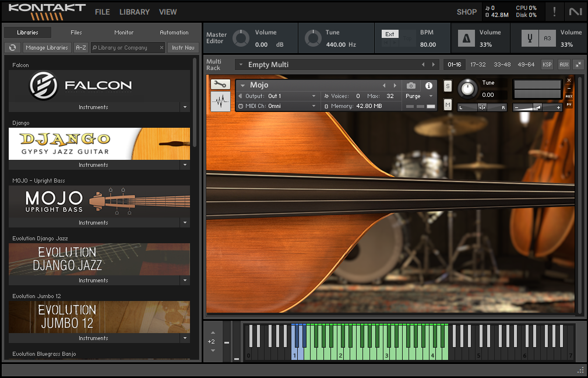Click the Kontakt logo
588x378 pixels.
point(47,12)
